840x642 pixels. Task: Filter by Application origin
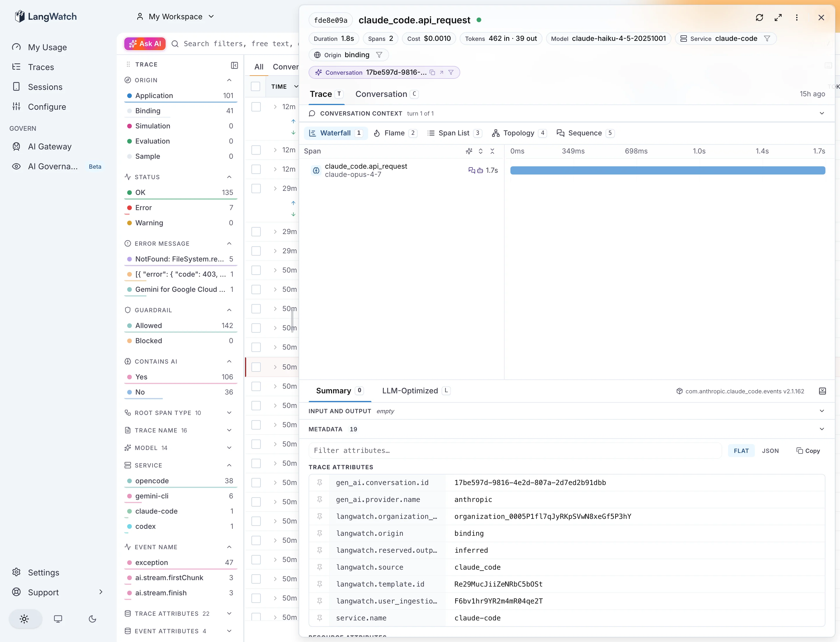tap(181, 96)
